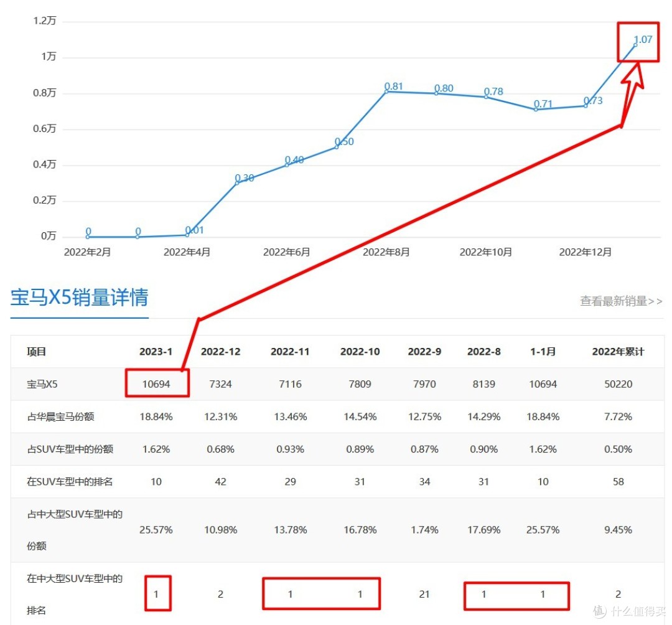Click the 0.73 chart value label
The image size is (672, 625).
click(x=593, y=101)
